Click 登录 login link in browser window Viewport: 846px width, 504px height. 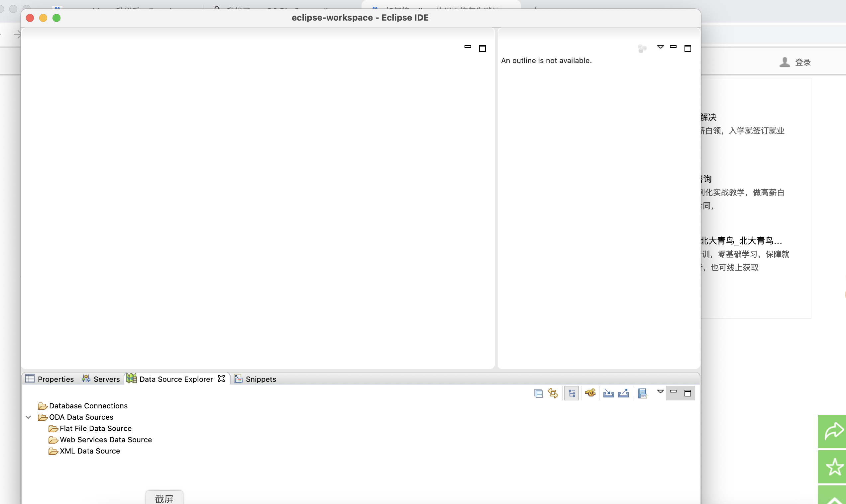pos(803,62)
